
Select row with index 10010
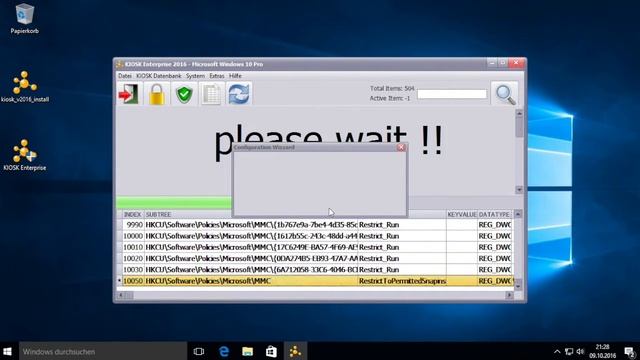click(x=314, y=247)
